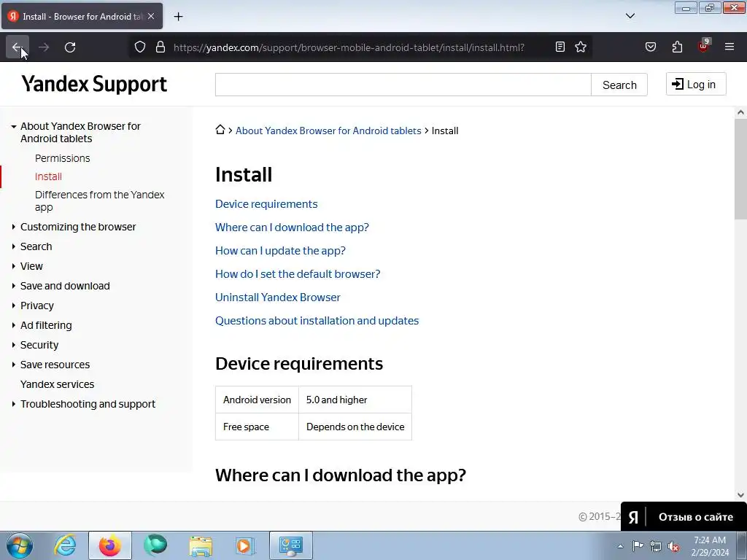Go to the home icon in breadcrumb

pos(220,130)
